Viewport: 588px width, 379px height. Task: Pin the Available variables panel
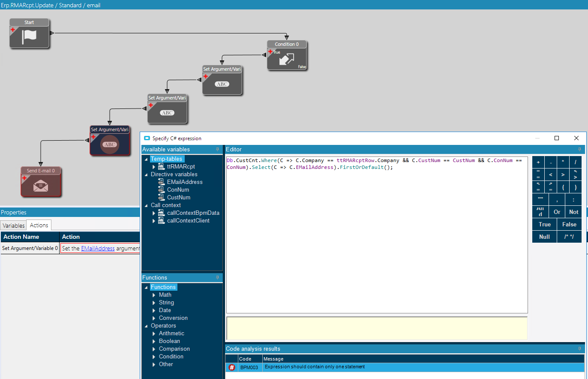pyautogui.click(x=217, y=150)
